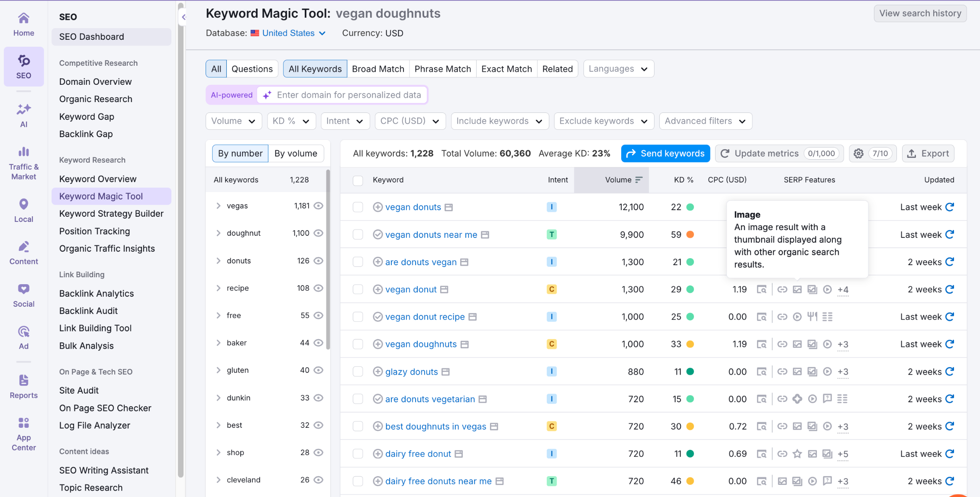Change database from United States
The height and width of the screenshot is (497, 980).
[x=288, y=33]
